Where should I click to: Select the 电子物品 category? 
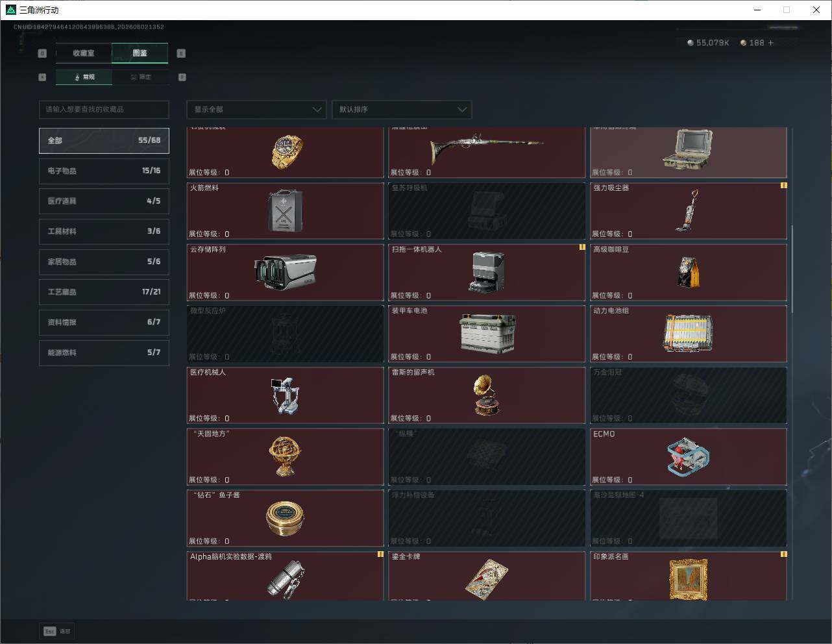coord(104,171)
